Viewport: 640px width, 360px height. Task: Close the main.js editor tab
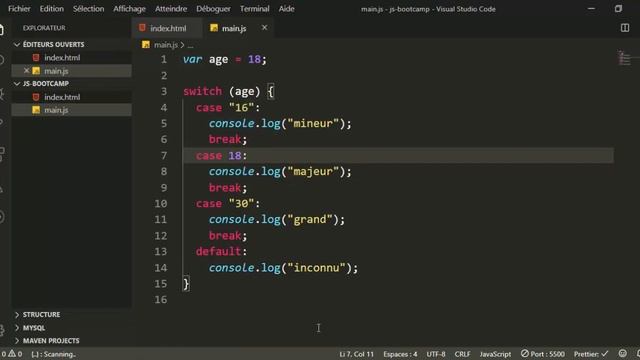click(x=264, y=28)
